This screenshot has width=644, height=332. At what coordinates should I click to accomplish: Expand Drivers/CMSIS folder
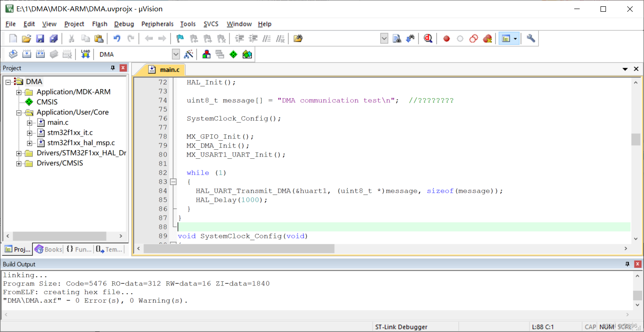19,163
